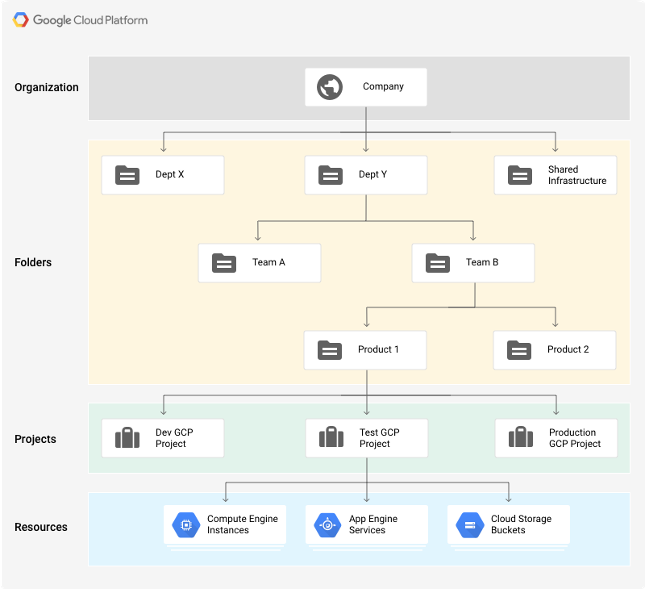The height and width of the screenshot is (589, 645).
Task: Click the Dev GCP Project briefcase icon
Action: (x=127, y=437)
